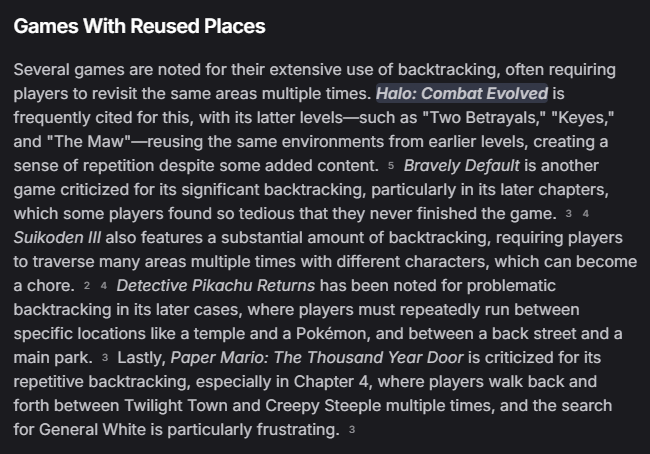Open citation 3 after 'main park'
The width and height of the screenshot is (650, 454).
[105, 358]
